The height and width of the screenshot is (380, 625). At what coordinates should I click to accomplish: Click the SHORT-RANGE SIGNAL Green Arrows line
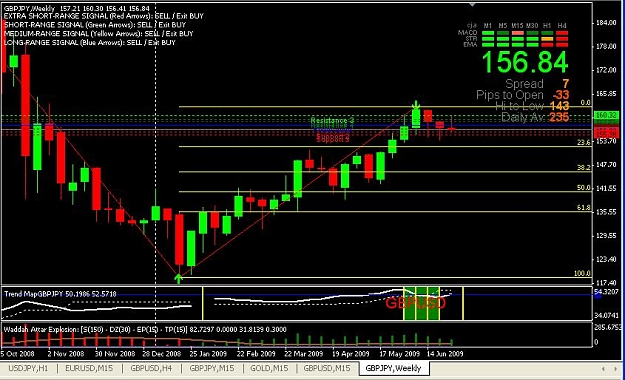(94, 25)
